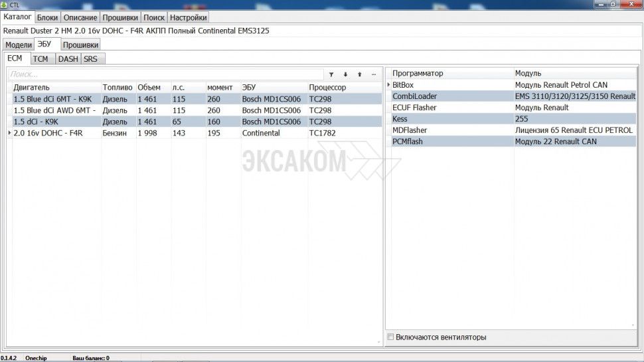
Task: Click the down arrow icon in search bar
Action: point(345,74)
